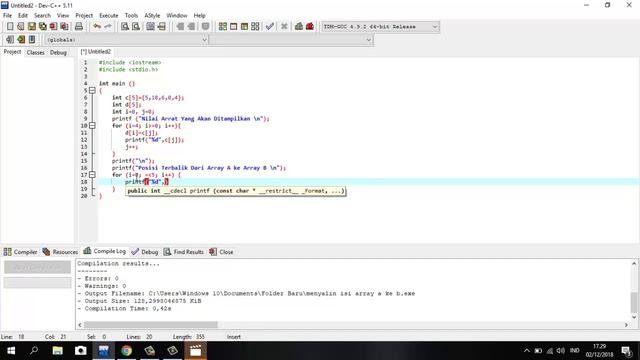Open the Tools menu

point(131,16)
